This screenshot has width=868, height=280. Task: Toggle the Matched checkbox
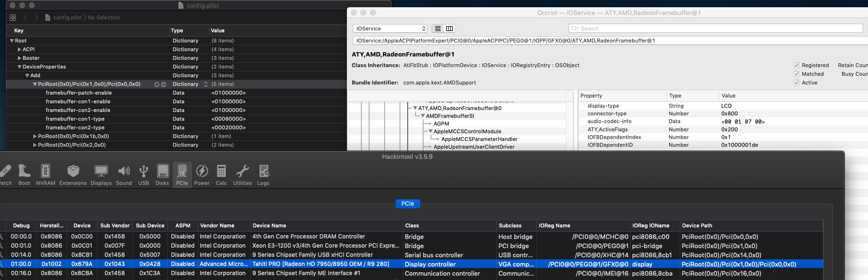coord(797,74)
